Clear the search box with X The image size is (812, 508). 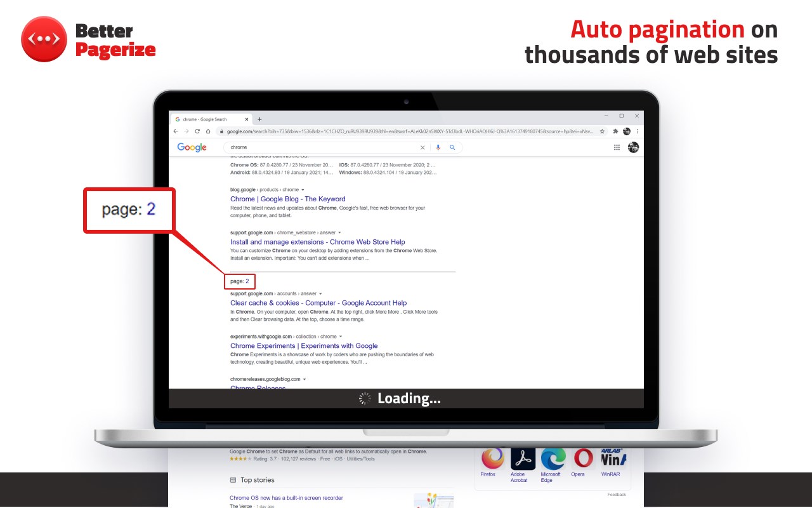[x=422, y=147]
